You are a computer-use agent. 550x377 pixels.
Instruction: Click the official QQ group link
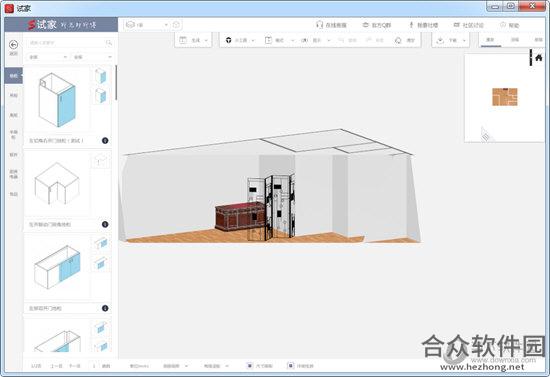pyautogui.click(x=376, y=25)
